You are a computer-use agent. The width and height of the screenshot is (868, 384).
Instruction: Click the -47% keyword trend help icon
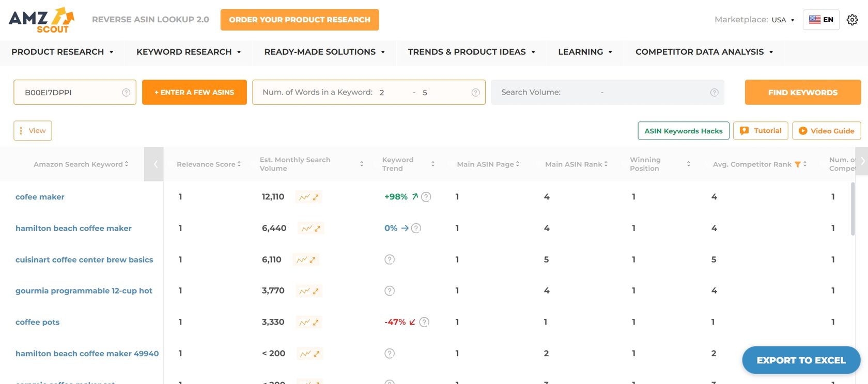coord(424,322)
